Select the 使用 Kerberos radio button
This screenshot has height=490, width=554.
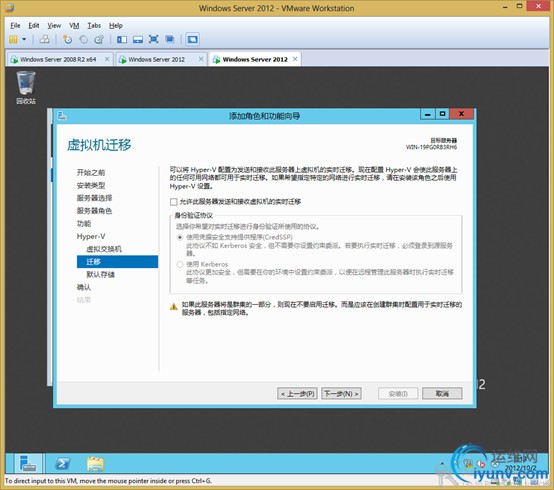180,264
